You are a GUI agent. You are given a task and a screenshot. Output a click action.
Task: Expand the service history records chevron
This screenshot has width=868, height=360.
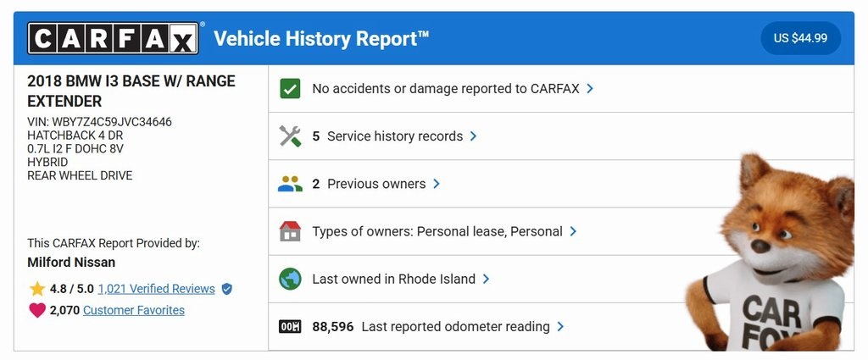click(474, 136)
